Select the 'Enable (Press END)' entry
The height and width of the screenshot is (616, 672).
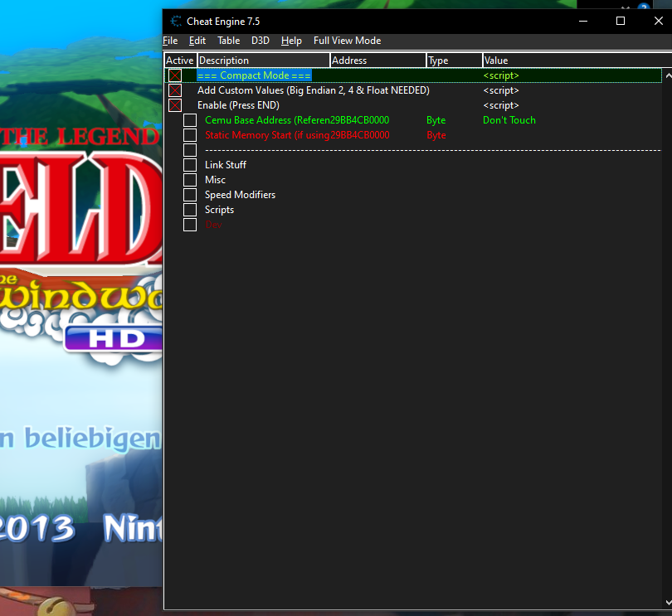tap(238, 105)
